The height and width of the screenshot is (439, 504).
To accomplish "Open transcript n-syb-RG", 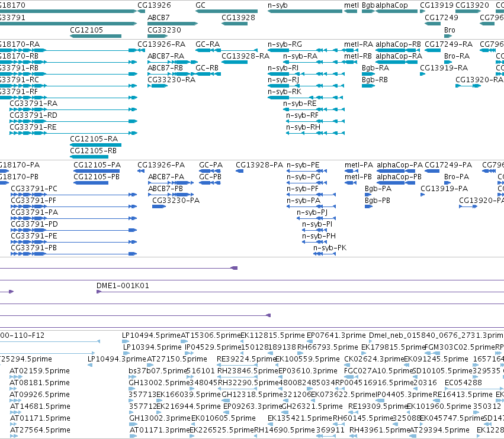I will click(285, 44).
